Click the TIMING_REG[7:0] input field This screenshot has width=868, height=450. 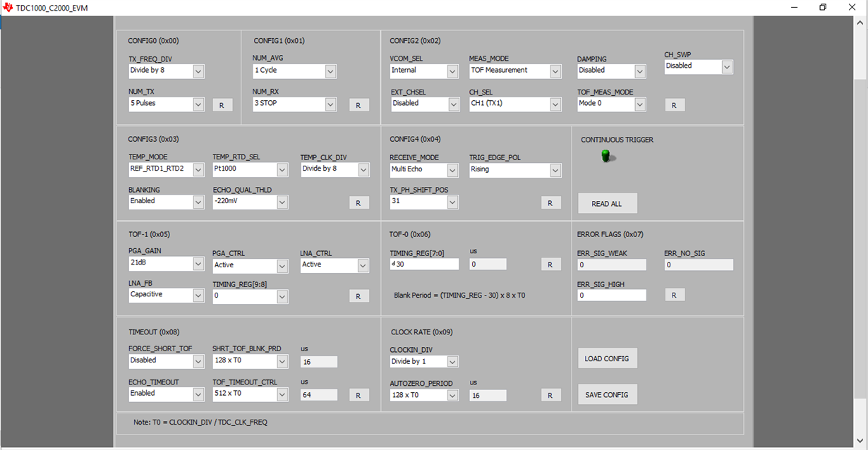pos(424,264)
